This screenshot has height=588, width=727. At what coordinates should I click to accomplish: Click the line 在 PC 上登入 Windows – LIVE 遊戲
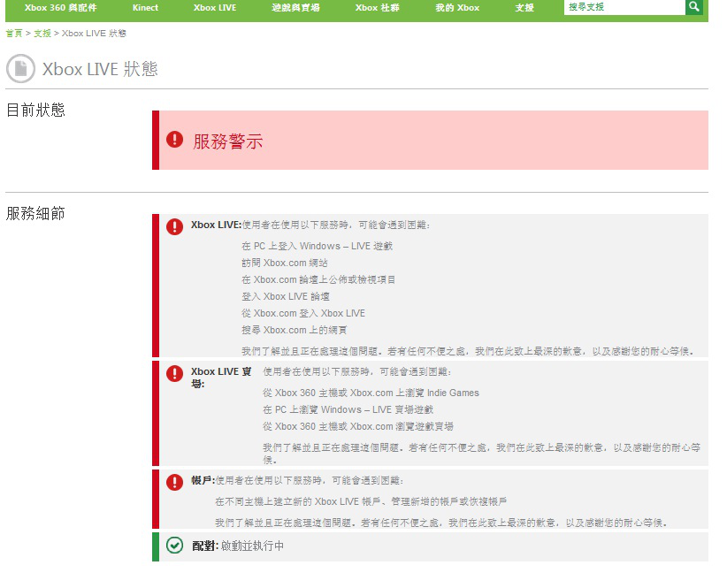point(318,246)
